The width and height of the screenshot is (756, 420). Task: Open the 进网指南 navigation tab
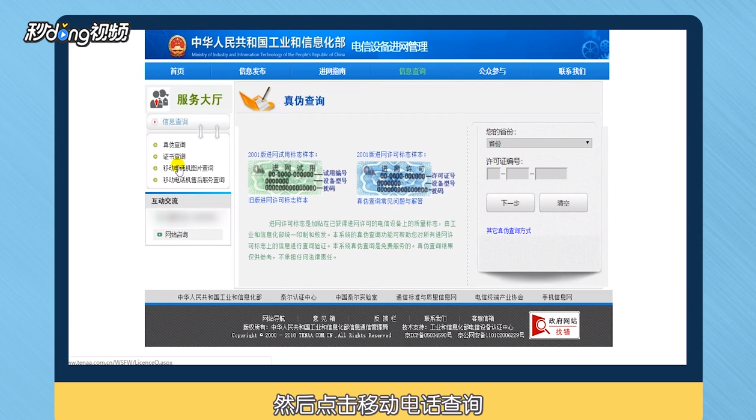pos(332,71)
